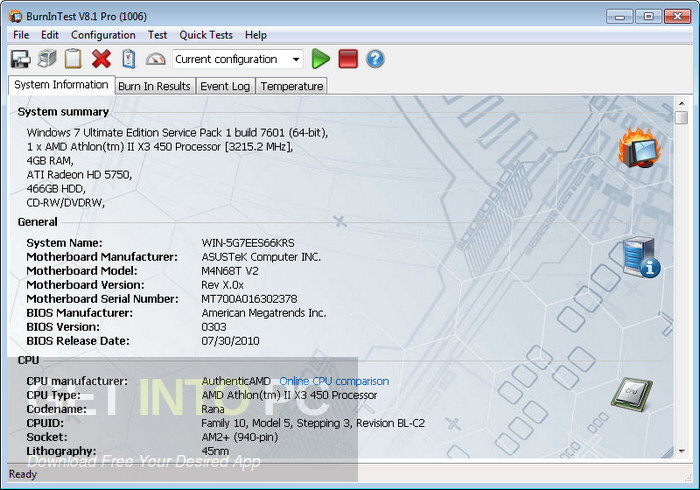
Task: Click the system name WIN-5G7EES66KRS
Action: [248, 243]
